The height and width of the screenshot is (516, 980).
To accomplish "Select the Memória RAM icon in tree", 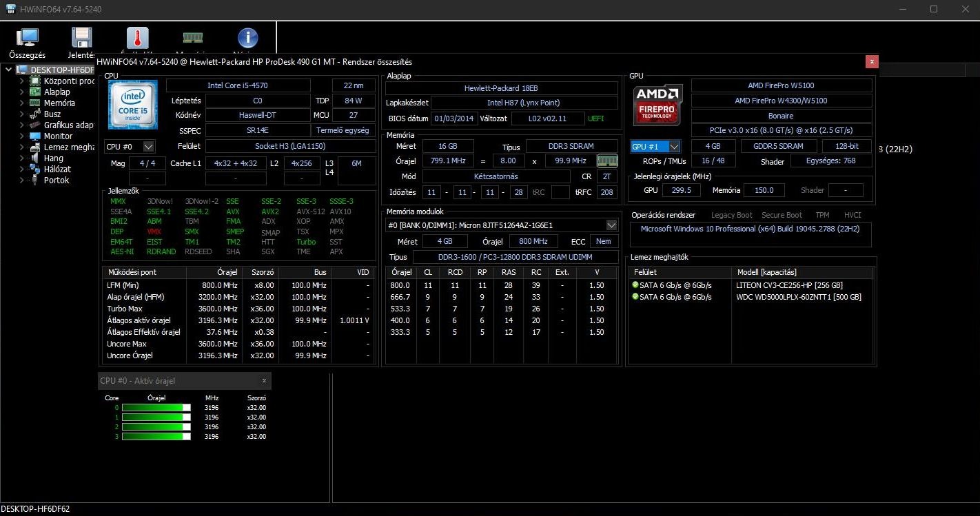I will tap(36, 103).
